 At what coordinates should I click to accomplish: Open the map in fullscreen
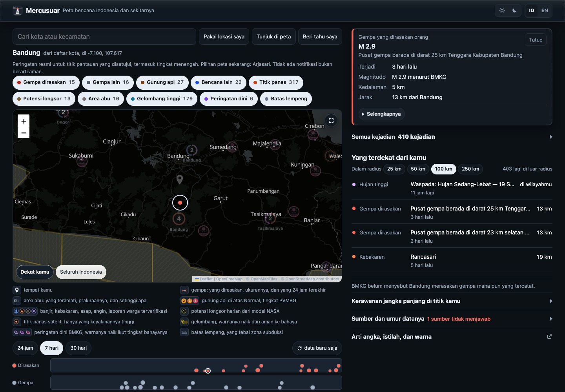[331, 120]
